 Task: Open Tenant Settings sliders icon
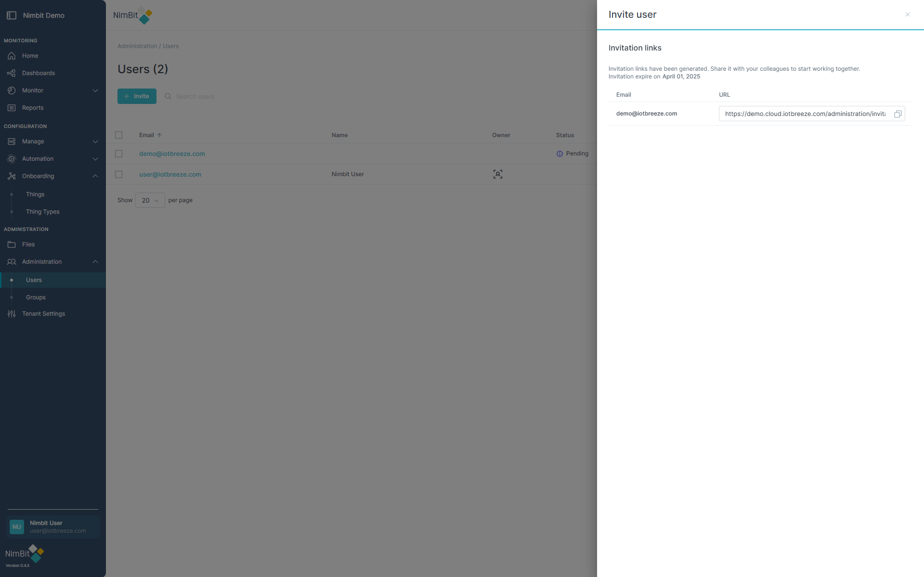click(12, 314)
